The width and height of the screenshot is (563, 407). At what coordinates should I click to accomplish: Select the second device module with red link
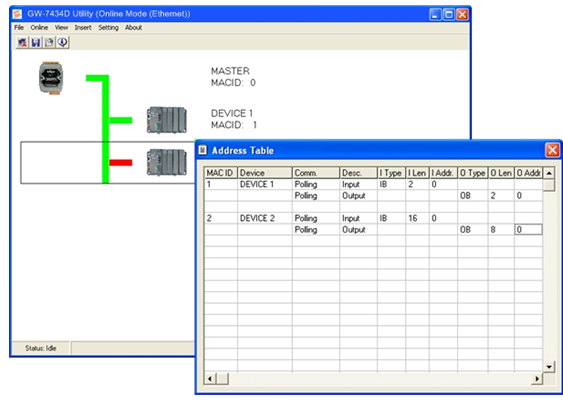167,162
